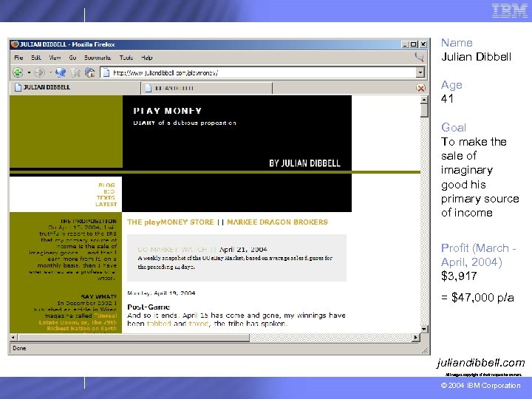Open the File menu
532x399 pixels.
(x=18, y=58)
